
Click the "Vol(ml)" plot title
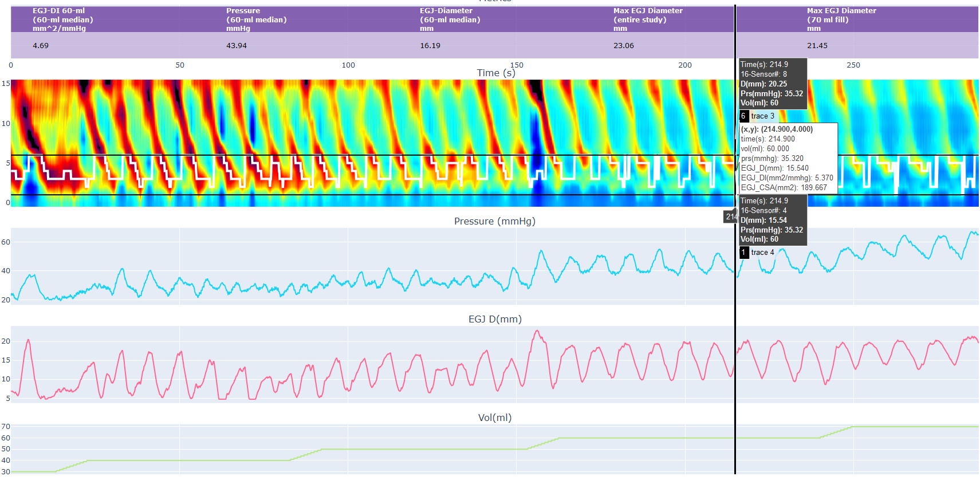pyautogui.click(x=494, y=418)
